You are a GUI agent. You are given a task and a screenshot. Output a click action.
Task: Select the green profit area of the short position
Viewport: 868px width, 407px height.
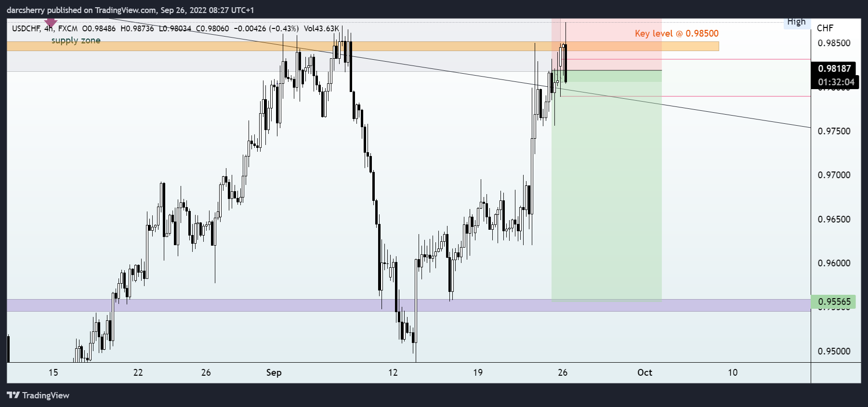(606, 185)
